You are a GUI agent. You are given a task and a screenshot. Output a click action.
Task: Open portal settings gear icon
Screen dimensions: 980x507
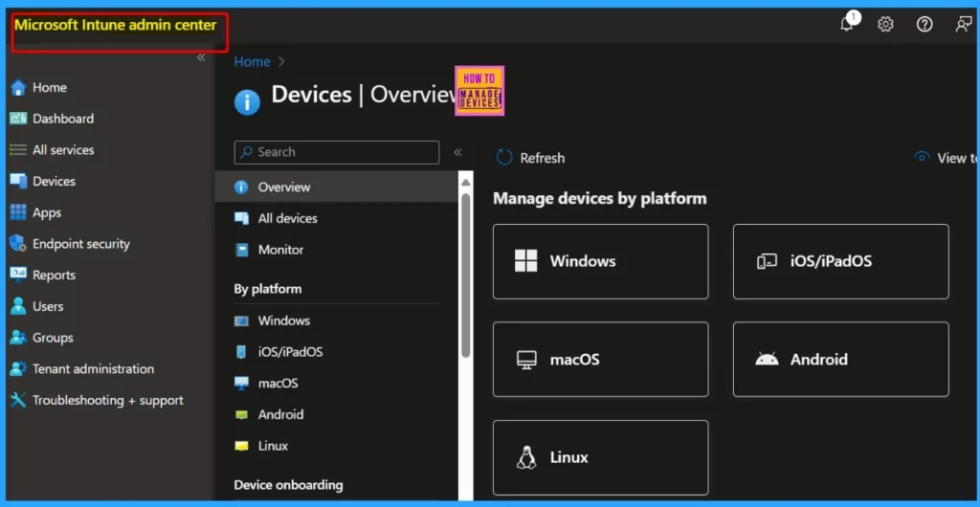[885, 24]
